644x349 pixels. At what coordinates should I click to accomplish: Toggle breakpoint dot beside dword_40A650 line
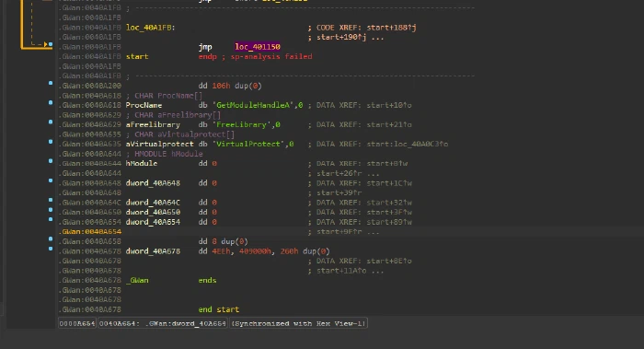pyautogui.click(x=51, y=210)
